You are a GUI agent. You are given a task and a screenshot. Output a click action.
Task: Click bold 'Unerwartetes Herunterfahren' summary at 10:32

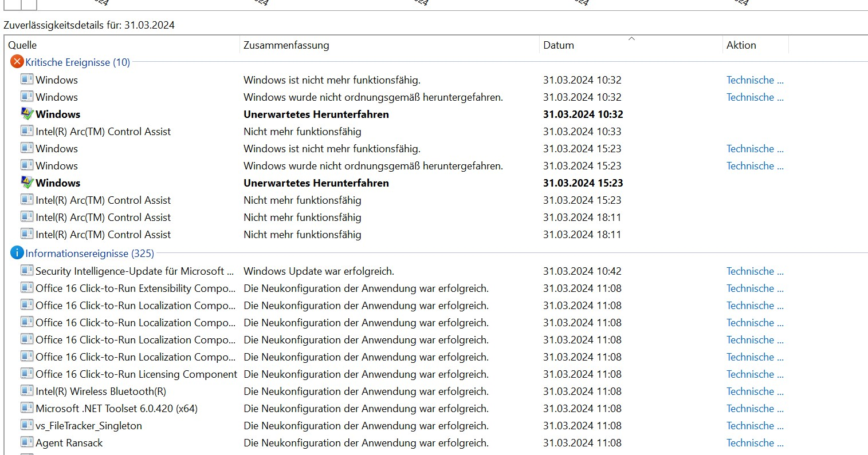coord(316,114)
